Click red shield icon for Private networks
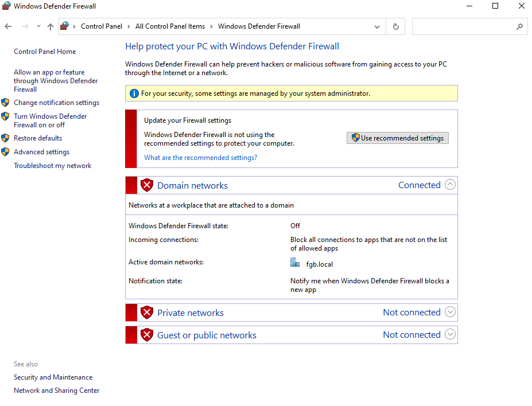Image resolution: width=532 pixels, height=406 pixels. 146,313
